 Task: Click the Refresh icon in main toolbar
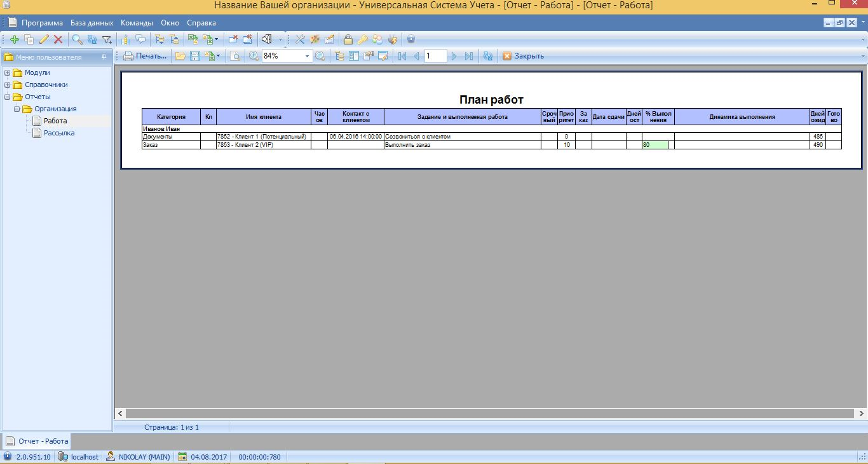point(92,39)
